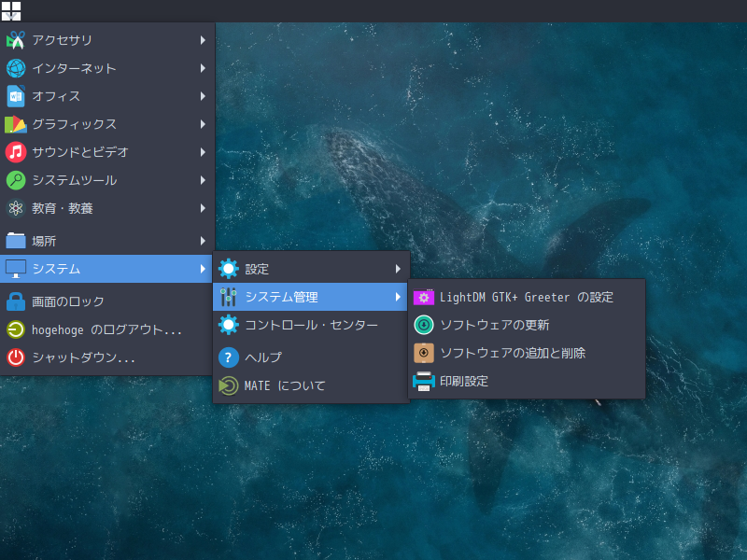
Task: Expand the グラフィックス submenu arrow
Action: [x=203, y=124]
